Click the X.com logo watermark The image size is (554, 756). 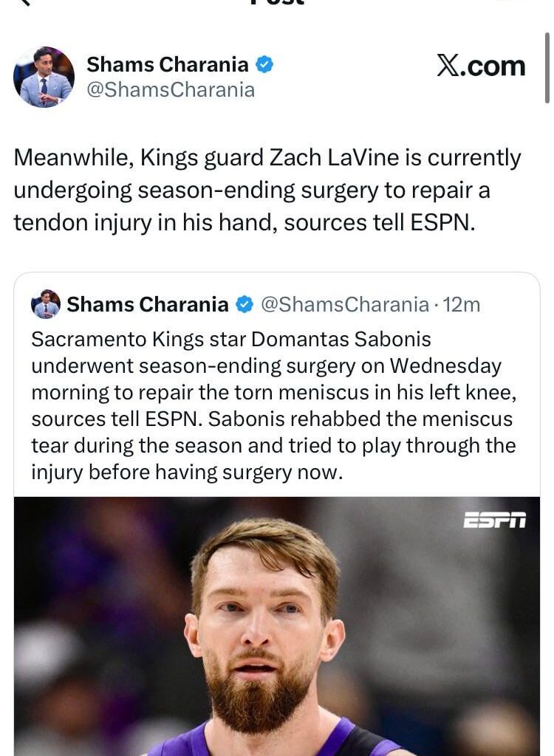pyautogui.click(x=481, y=66)
